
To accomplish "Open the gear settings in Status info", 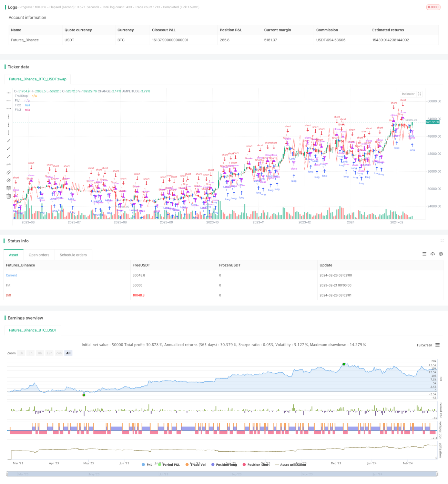I will point(441,254).
